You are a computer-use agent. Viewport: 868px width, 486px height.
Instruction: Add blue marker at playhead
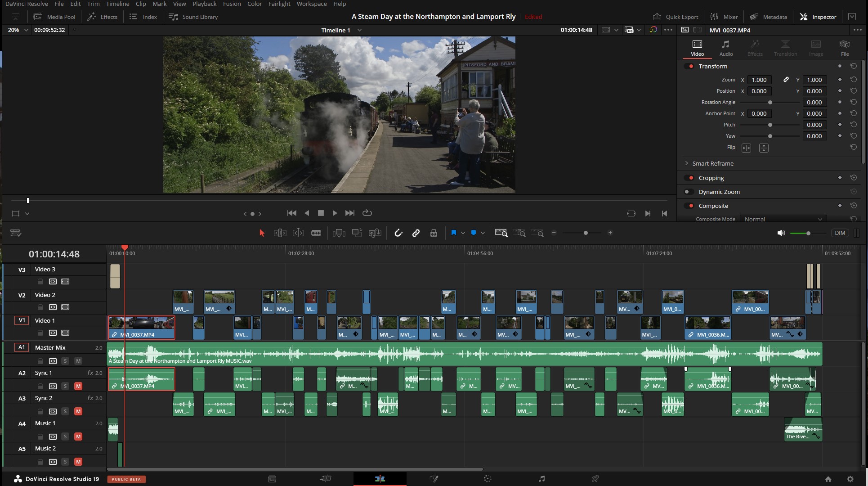coord(474,233)
